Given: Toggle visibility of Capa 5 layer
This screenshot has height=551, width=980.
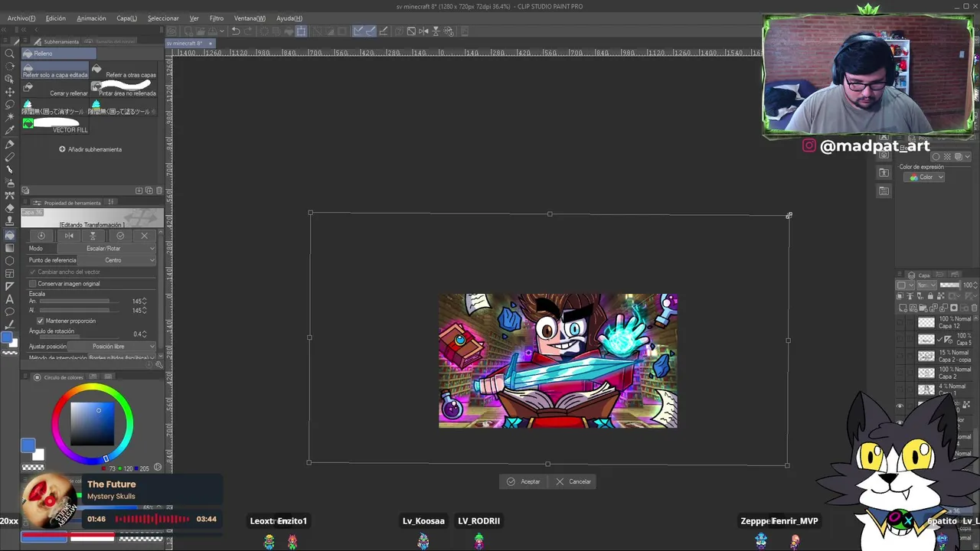Looking at the screenshot, I should tap(901, 339).
